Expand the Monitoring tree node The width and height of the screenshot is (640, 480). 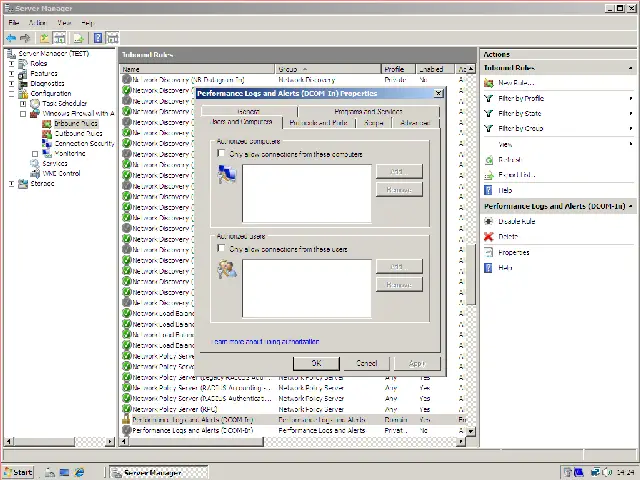tap(35, 154)
